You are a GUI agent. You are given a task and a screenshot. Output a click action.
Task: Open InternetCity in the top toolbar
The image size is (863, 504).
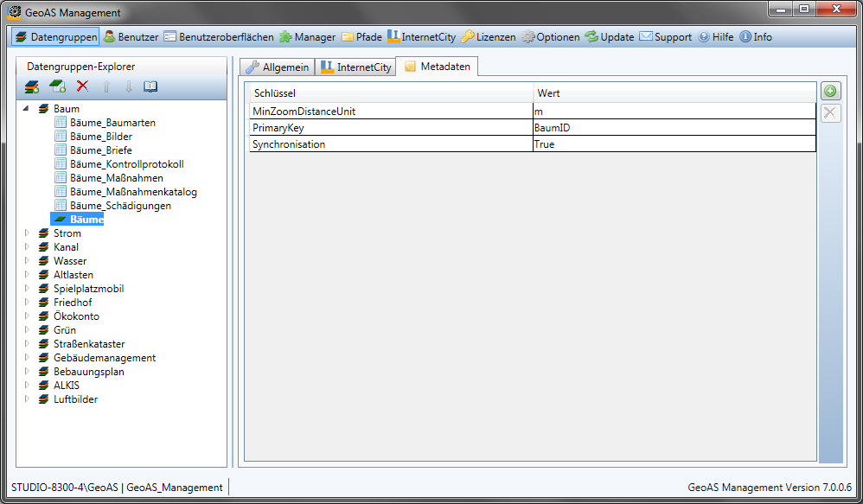[422, 37]
